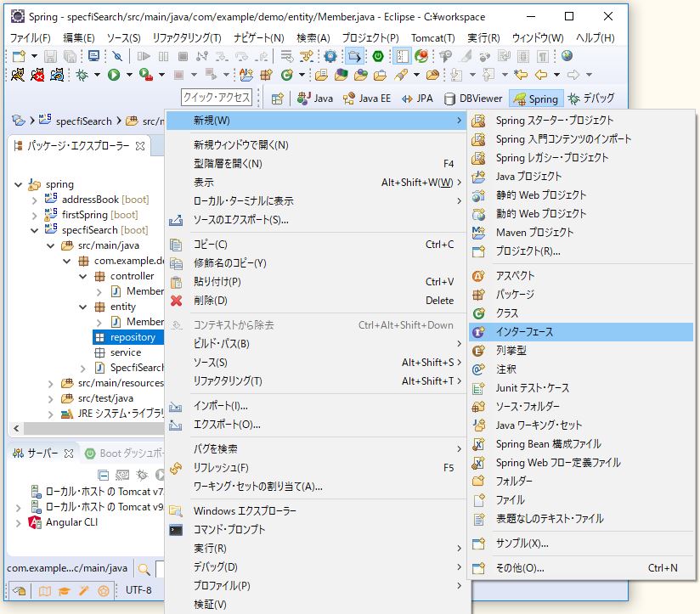The height and width of the screenshot is (614, 700).
Task: Expand the src/test/java folder
Action: pyautogui.click(x=50, y=399)
